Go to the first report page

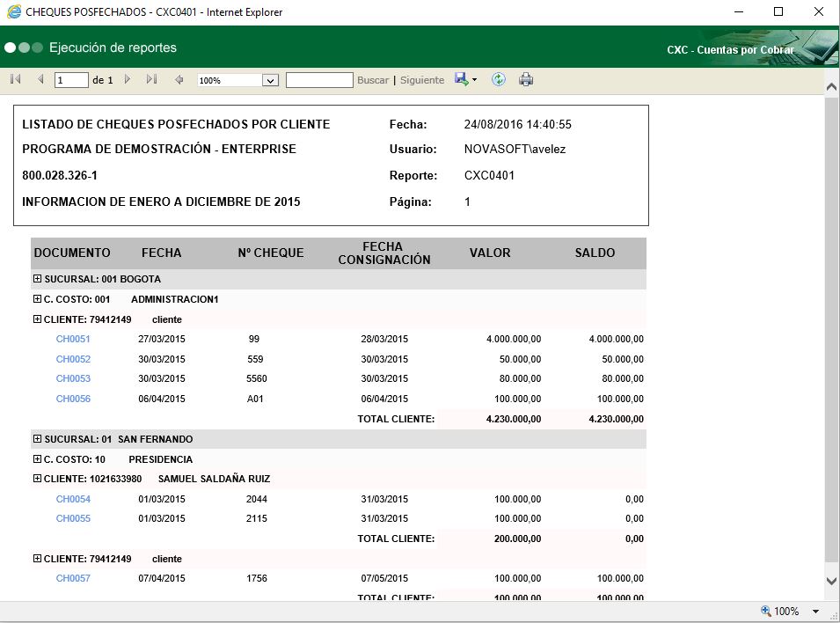[x=14, y=79]
